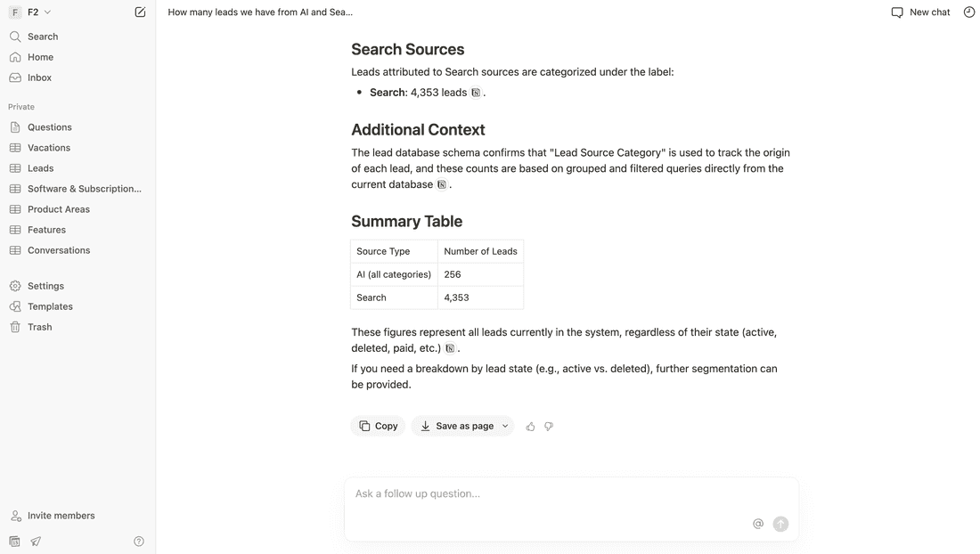Click the new page compose icon

(x=140, y=12)
